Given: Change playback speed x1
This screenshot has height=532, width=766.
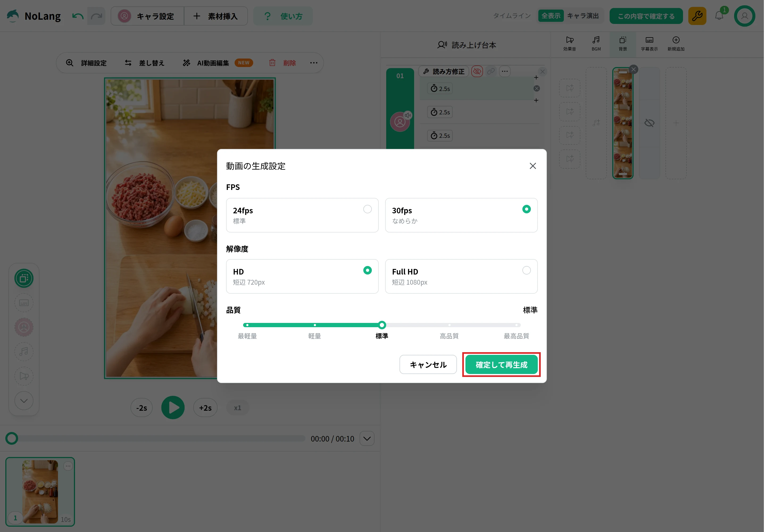Looking at the screenshot, I should (x=237, y=408).
